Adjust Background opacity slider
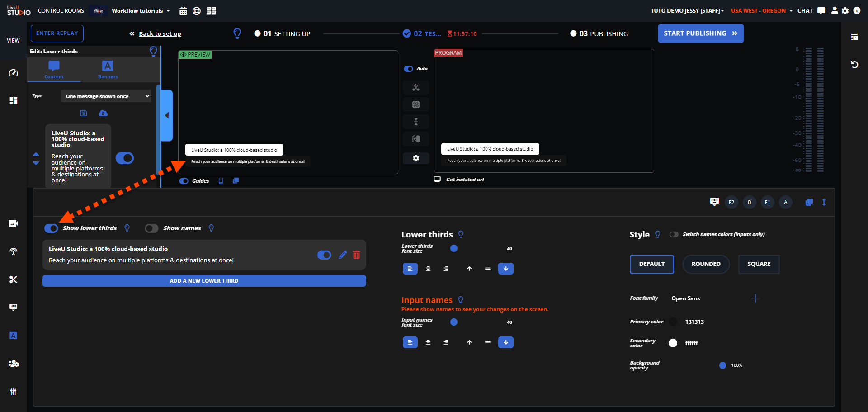The height and width of the screenshot is (412, 868). (722, 365)
